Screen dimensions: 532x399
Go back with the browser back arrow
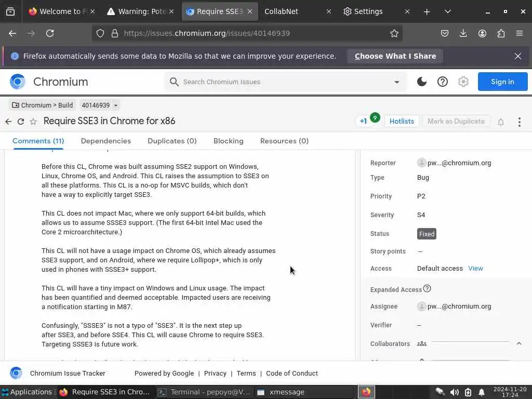(x=12, y=33)
